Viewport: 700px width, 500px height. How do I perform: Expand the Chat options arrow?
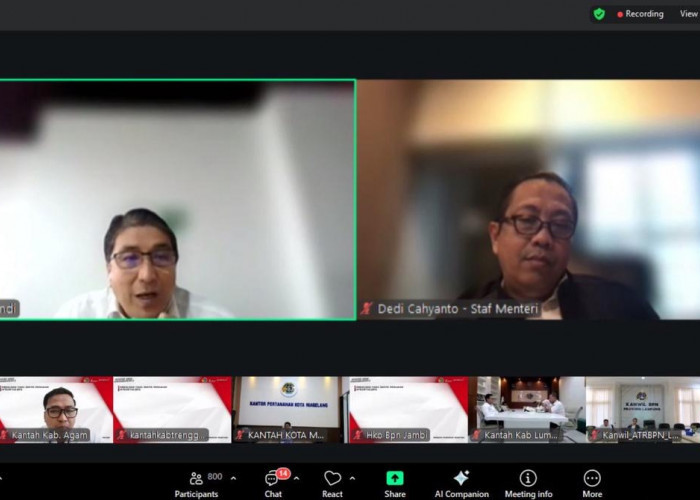(x=296, y=478)
